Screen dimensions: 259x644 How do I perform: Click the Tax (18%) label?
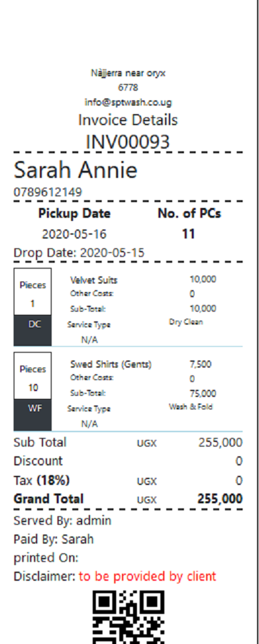(x=42, y=480)
